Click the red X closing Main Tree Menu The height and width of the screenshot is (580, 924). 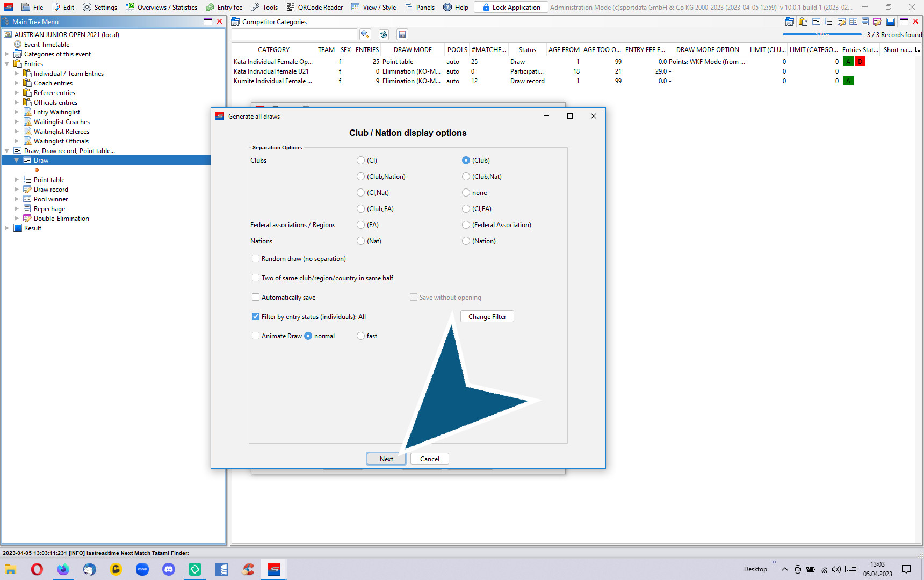click(x=219, y=21)
